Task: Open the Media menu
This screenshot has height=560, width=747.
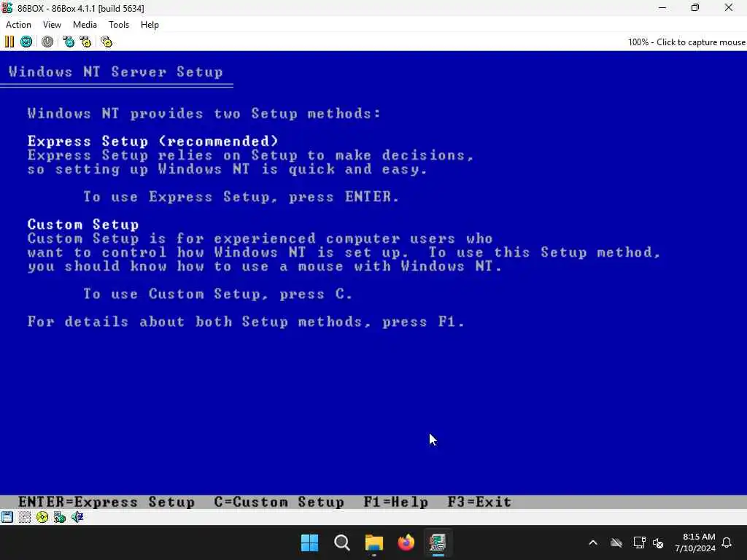Action: click(x=85, y=25)
